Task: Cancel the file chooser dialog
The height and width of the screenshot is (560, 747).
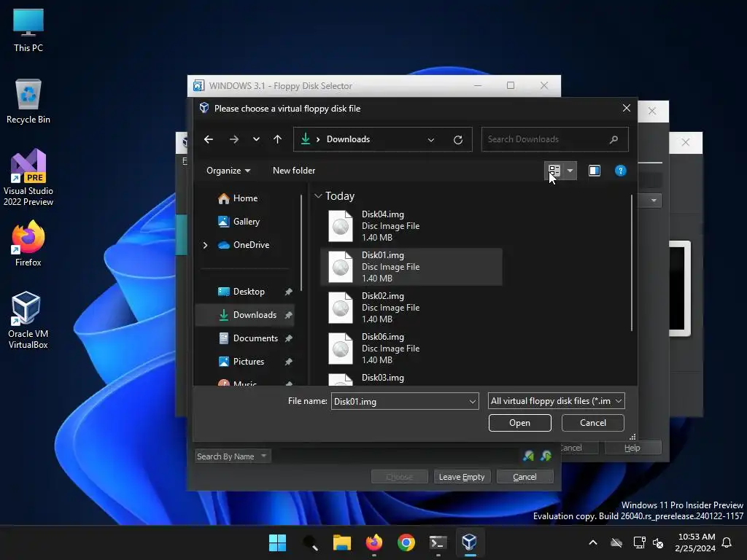Action: (592, 423)
